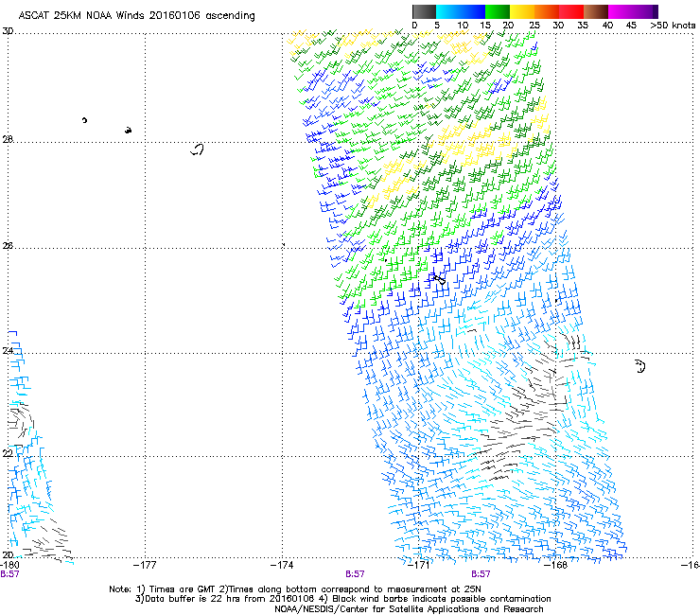Click the cyan-to-blue 5–15 knots color segment
Image resolution: width=700 pixels, height=615 pixels.
[461, 11]
